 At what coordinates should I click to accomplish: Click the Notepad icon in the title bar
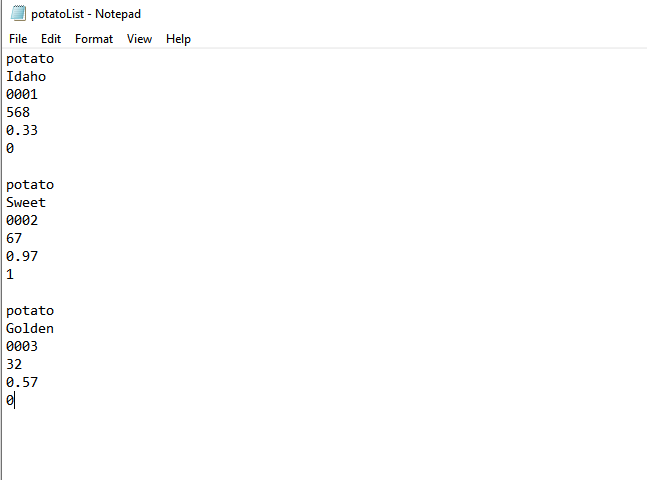click(x=18, y=13)
